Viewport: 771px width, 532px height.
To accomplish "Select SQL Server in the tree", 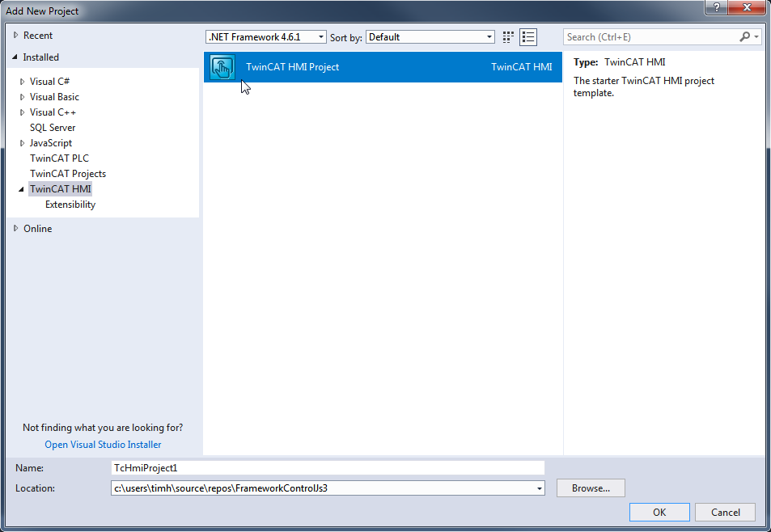I will click(53, 128).
